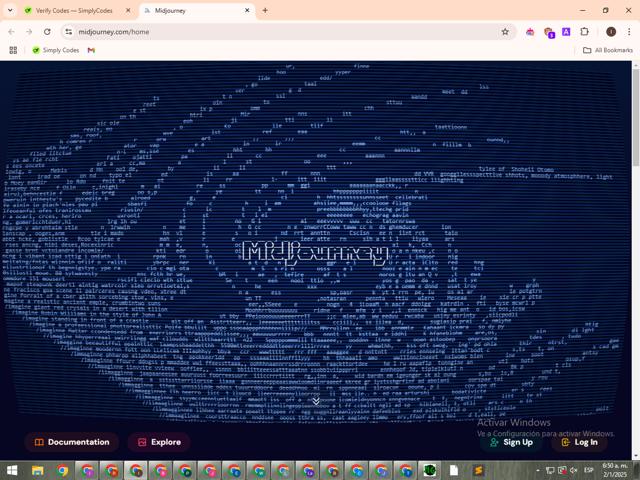Open Sublime Text from the taskbar
640x480 pixels.
point(478,471)
